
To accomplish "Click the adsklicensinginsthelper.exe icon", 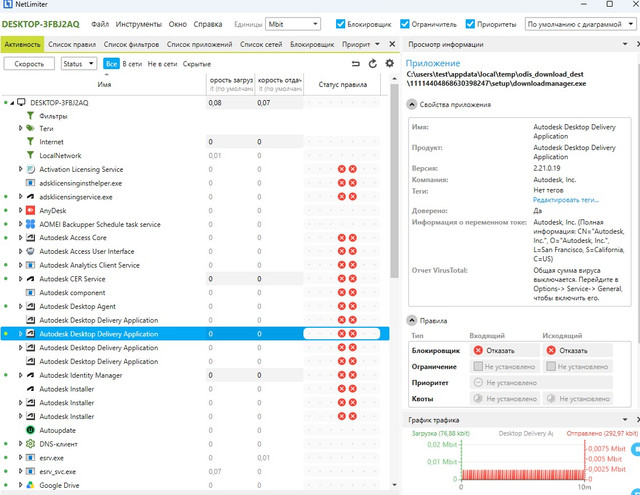I will [30, 183].
